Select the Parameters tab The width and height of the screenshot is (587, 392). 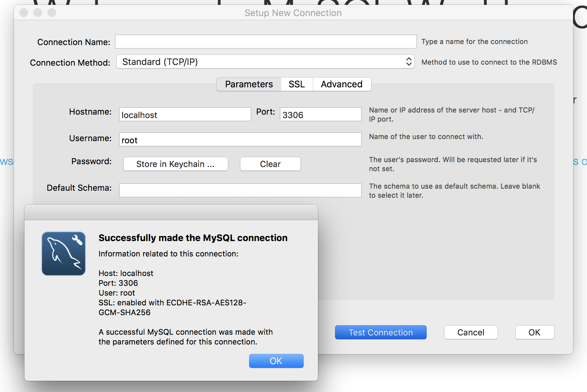coord(249,84)
